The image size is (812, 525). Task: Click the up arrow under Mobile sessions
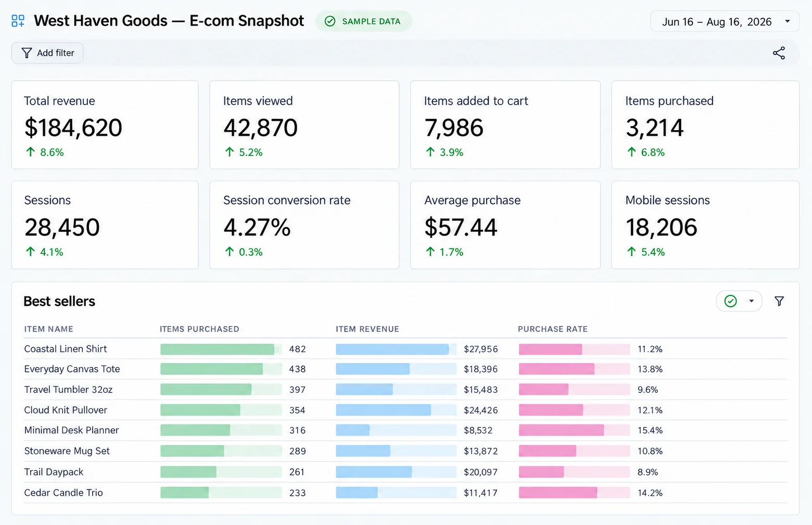point(632,252)
